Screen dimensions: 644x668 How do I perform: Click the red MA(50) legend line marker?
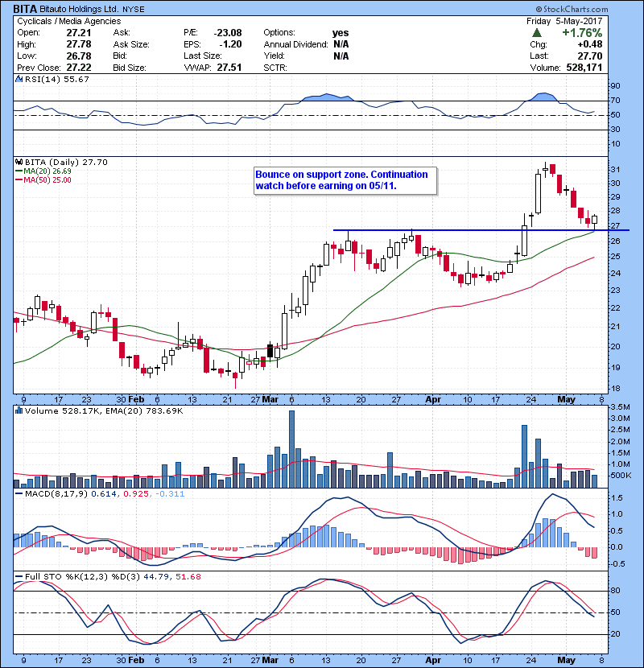(19, 180)
